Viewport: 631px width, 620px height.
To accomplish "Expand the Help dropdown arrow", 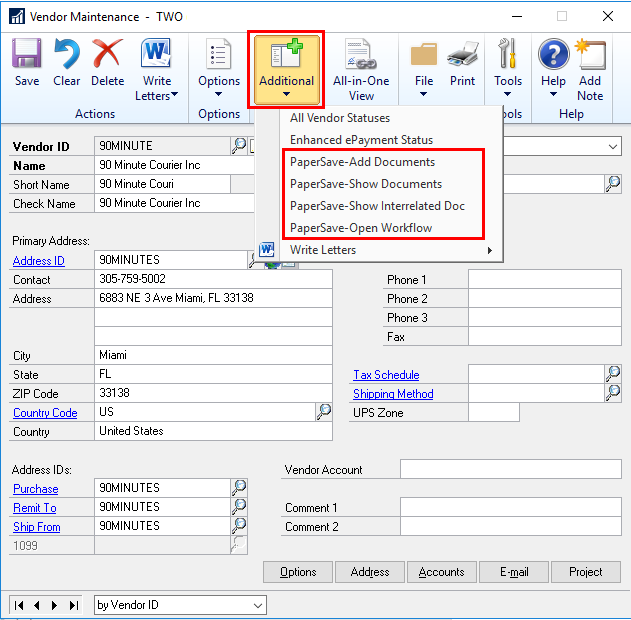I will coord(553,94).
